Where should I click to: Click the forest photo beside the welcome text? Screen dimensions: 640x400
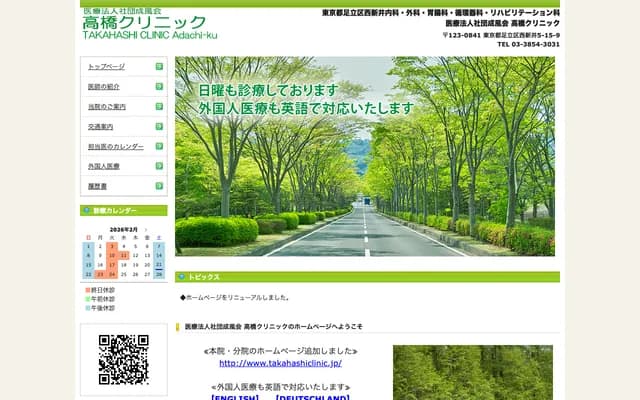click(472, 372)
